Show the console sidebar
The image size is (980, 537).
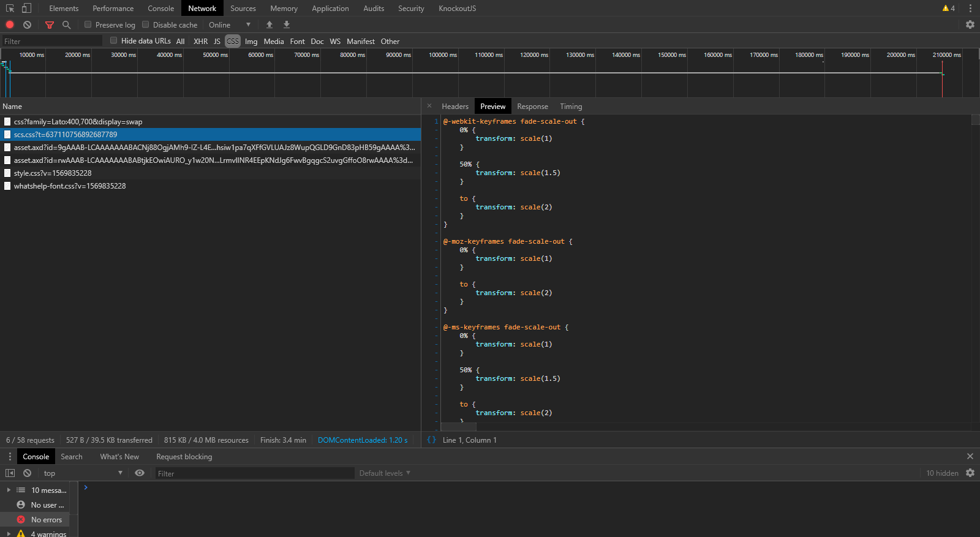[x=10, y=473]
